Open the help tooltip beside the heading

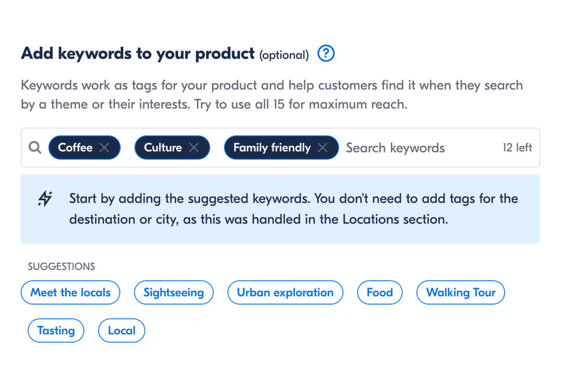pyautogui.click(x=326, y=53)
